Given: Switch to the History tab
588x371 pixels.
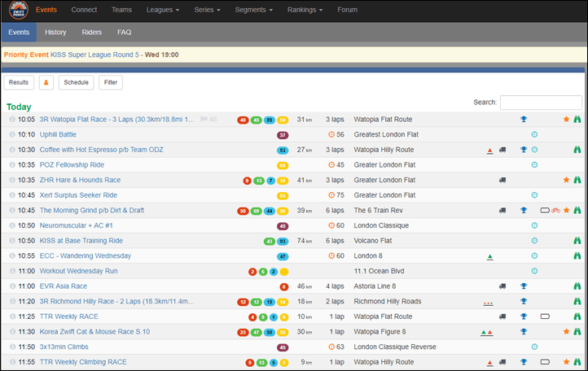Looking at the screenshot, I should coord(55,33).
